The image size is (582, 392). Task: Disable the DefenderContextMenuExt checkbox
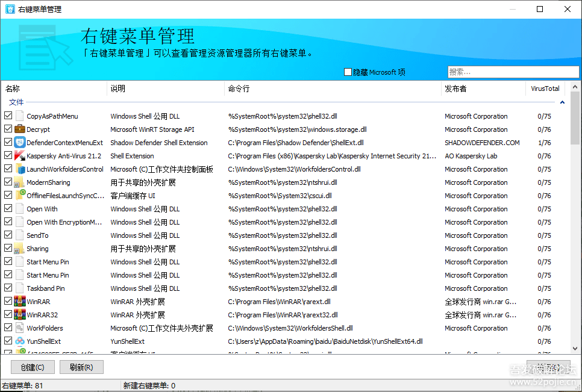[8, 142]
